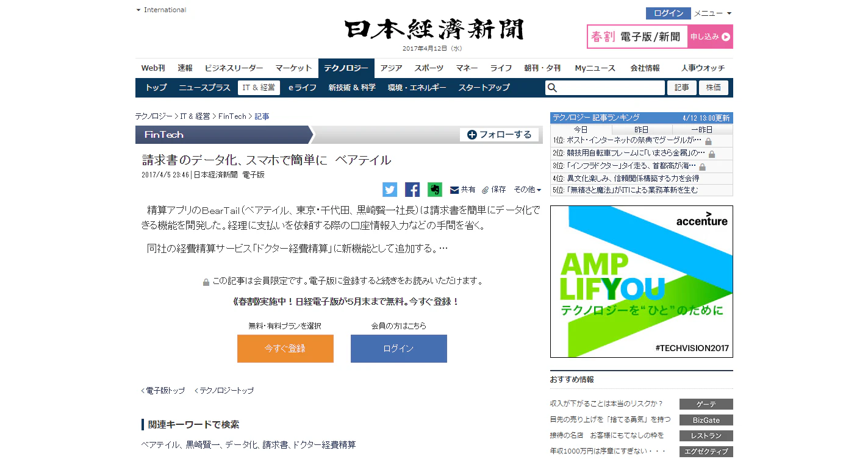868x459 pixels.
Task: Open the Web刊 main tab
Action: point(153,68)
